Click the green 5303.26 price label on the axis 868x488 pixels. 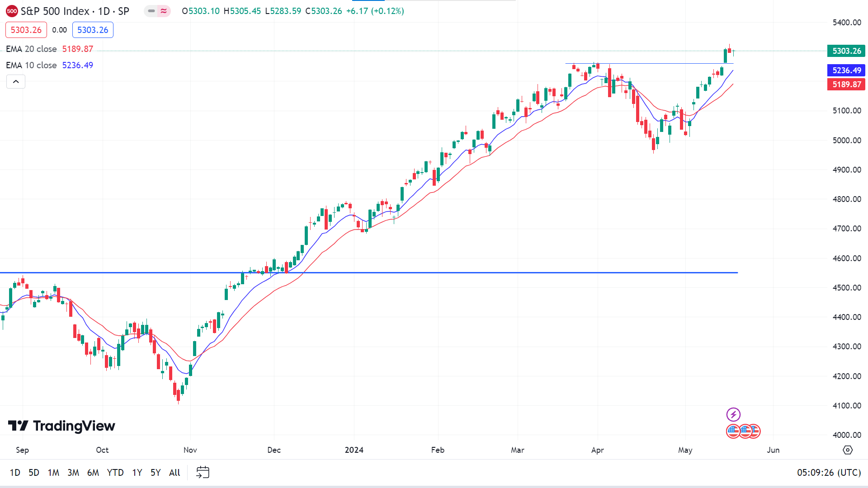[846, 51]
